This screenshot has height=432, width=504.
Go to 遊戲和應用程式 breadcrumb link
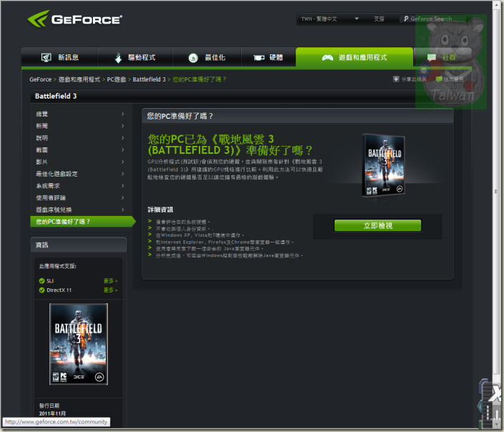click(x=79, y=79)
